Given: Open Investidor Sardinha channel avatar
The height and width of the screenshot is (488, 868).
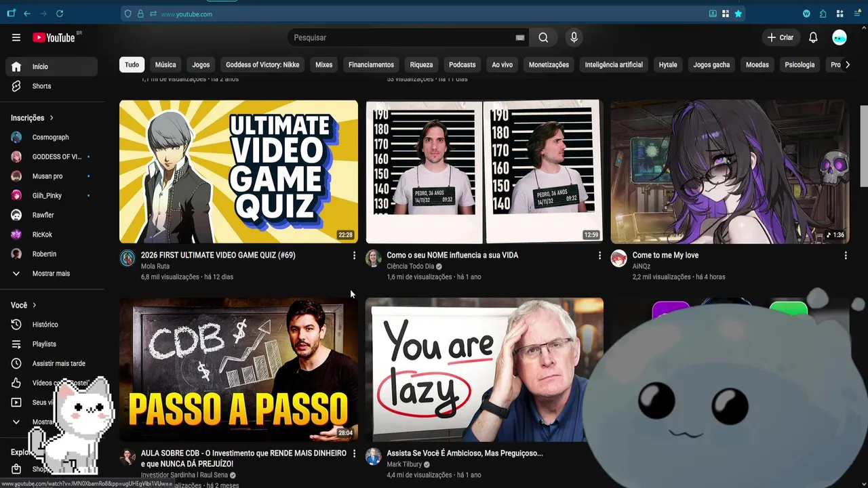Looking at the screenshot, I should pos(127,456).
